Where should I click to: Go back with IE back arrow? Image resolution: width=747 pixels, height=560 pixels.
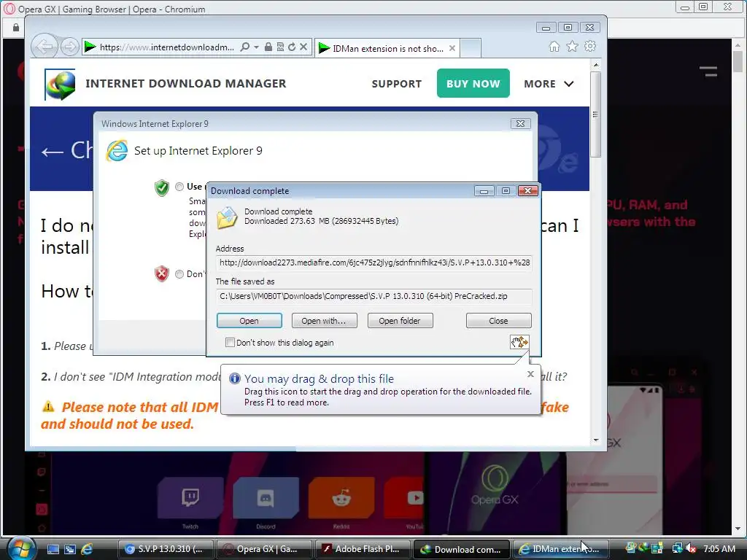click(x=44, y=46)
